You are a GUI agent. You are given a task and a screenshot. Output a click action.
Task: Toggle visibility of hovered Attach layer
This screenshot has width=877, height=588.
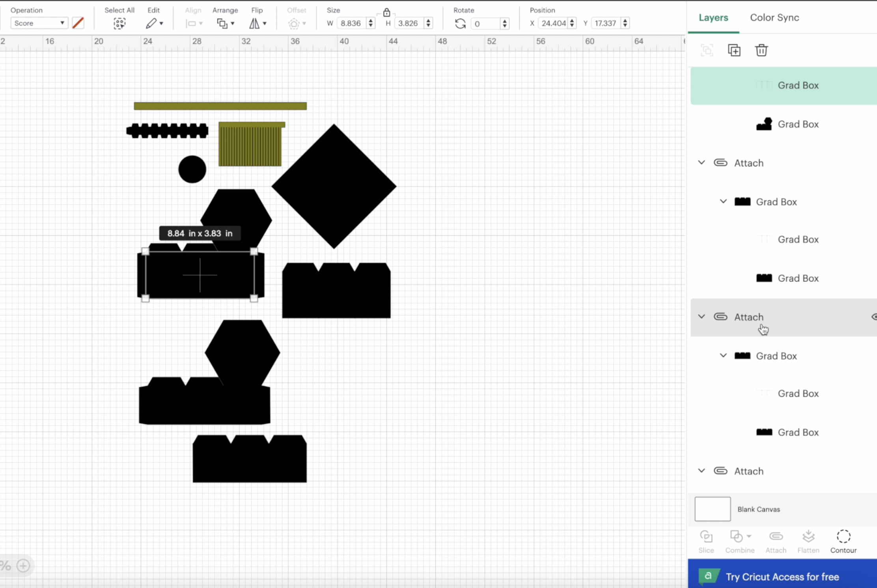[x=874, y=317]
